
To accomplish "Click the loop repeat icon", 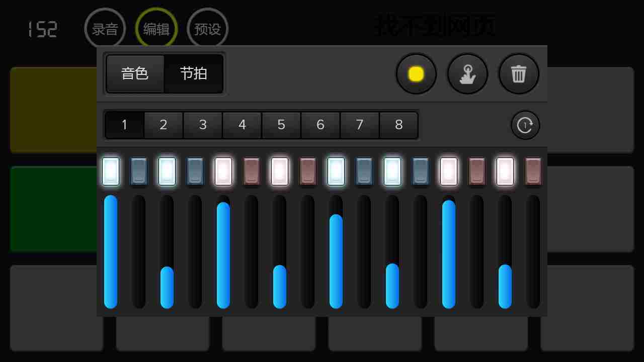I will coord(525,125).
